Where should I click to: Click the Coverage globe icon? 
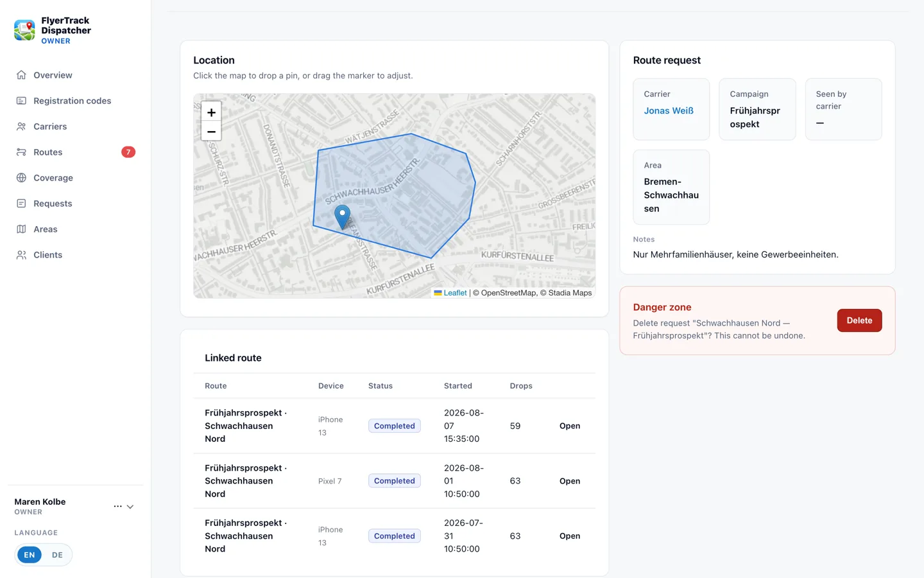click(21, 178)
